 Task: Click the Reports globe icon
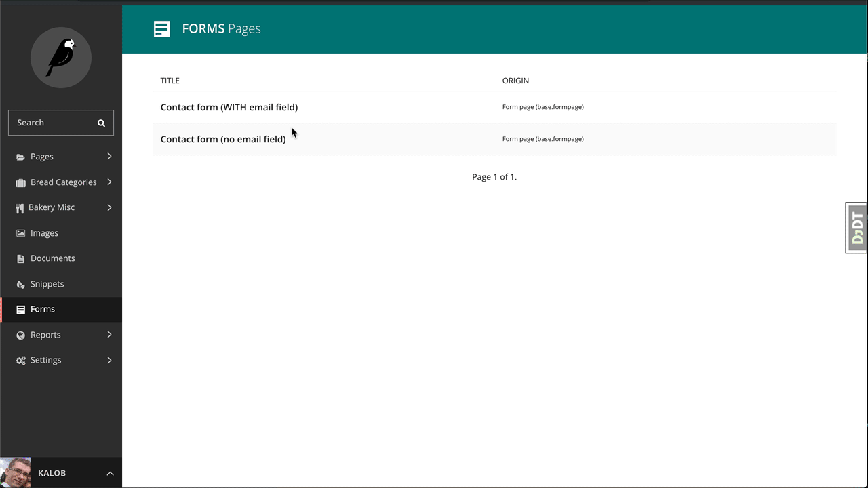pos(20,335)
